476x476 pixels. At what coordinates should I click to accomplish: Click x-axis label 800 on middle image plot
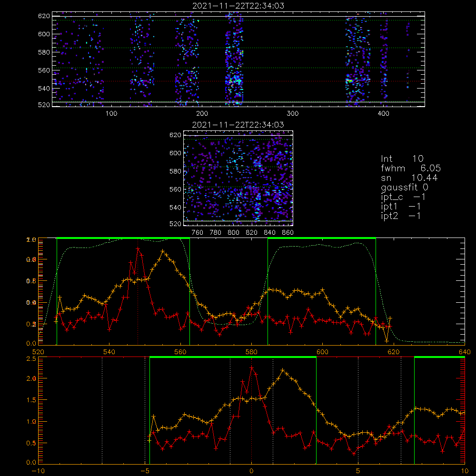click(x=233, y=233)
